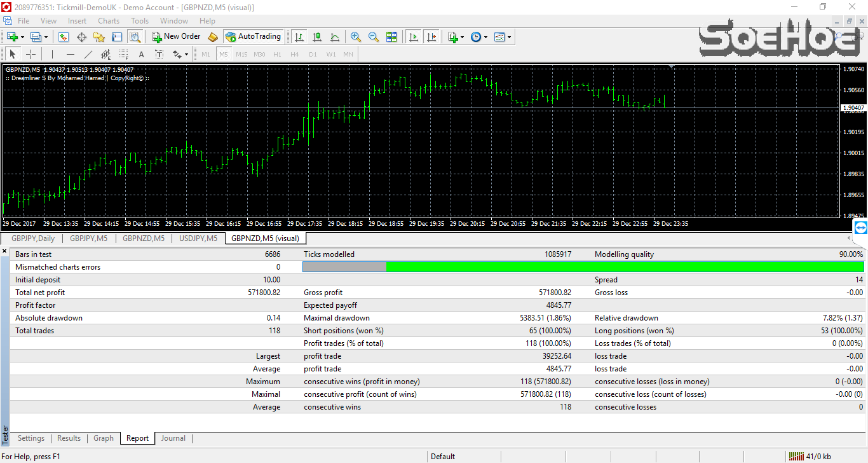
Task: Switch chart to candlesticks view
Action: [317, 37]
